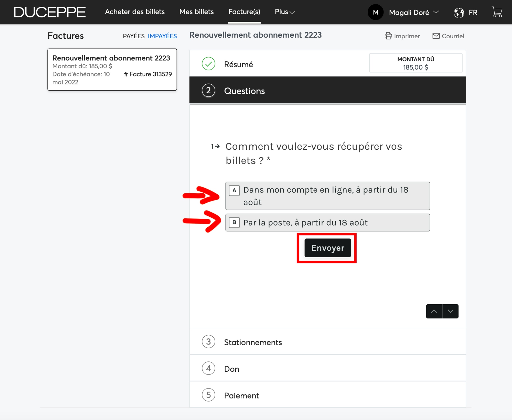The height and width of the screenshot is (420, 512).
Task: Click the letter B key box
Action: (x=234, y=223)
